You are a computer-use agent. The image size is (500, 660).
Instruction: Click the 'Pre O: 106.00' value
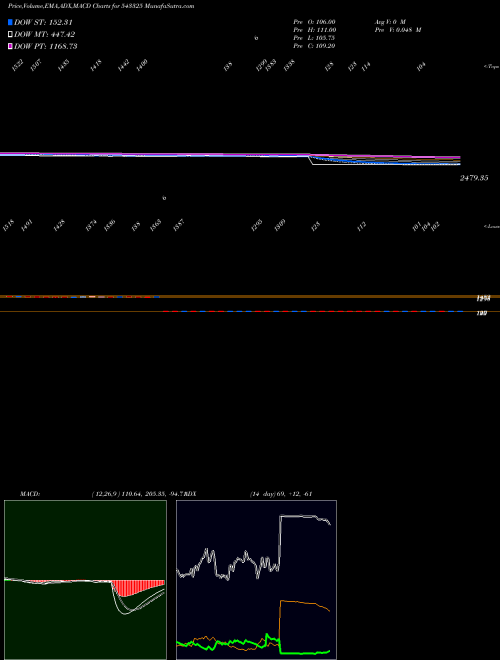(x=314, y=22)
